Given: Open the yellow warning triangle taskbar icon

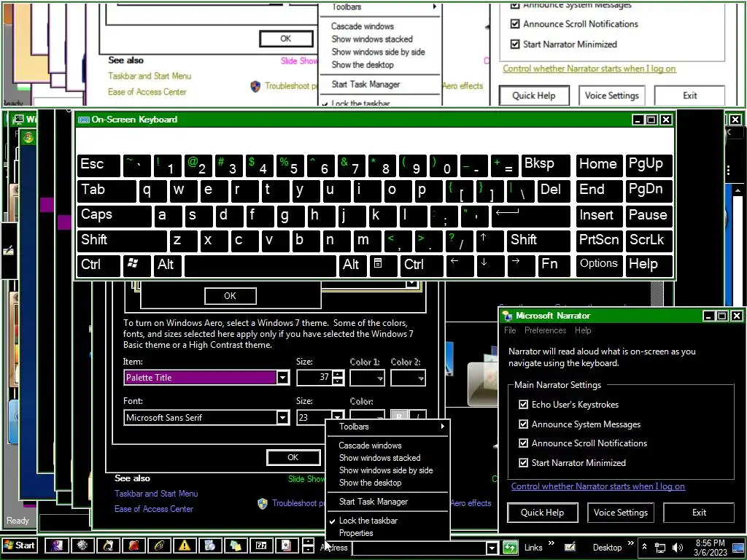Looking at the screenshot, I should click(x=185, y=545).
